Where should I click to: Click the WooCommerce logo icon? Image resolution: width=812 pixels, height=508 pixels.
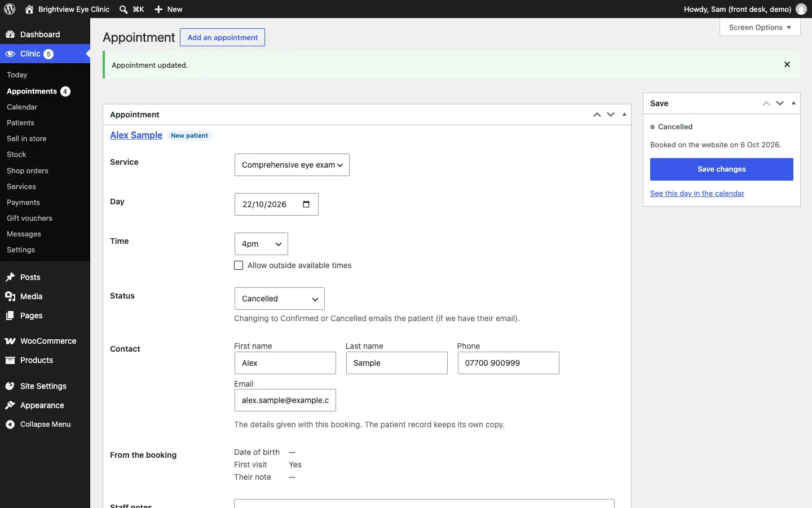point(10,341)
